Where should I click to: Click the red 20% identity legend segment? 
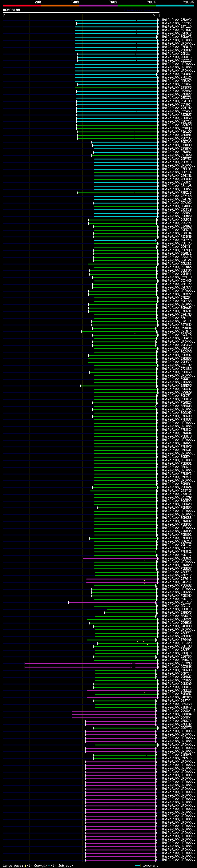(22, 6)
